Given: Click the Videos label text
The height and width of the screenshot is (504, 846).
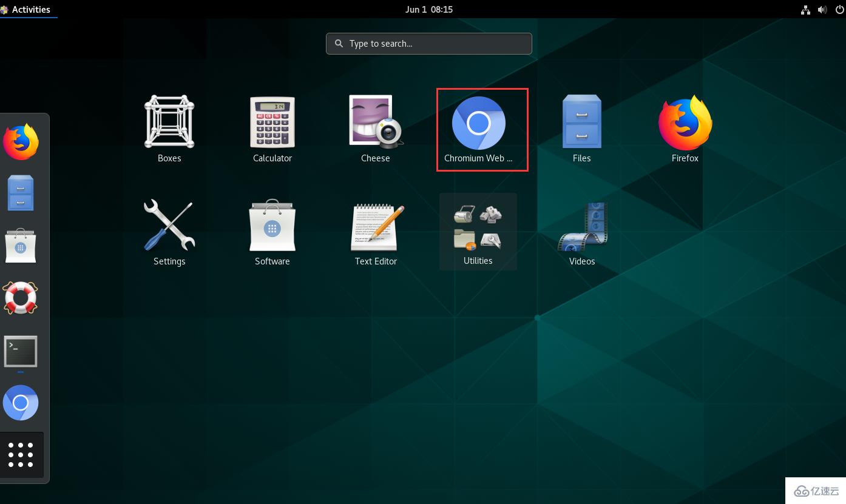Looking at the screenshot, I should tap(582, 261).
